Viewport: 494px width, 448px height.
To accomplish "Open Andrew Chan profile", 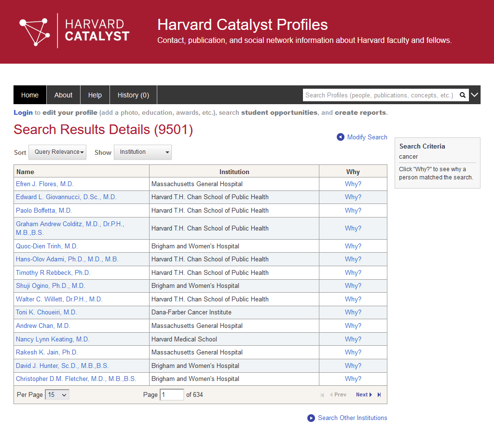I will click(43, 326).
